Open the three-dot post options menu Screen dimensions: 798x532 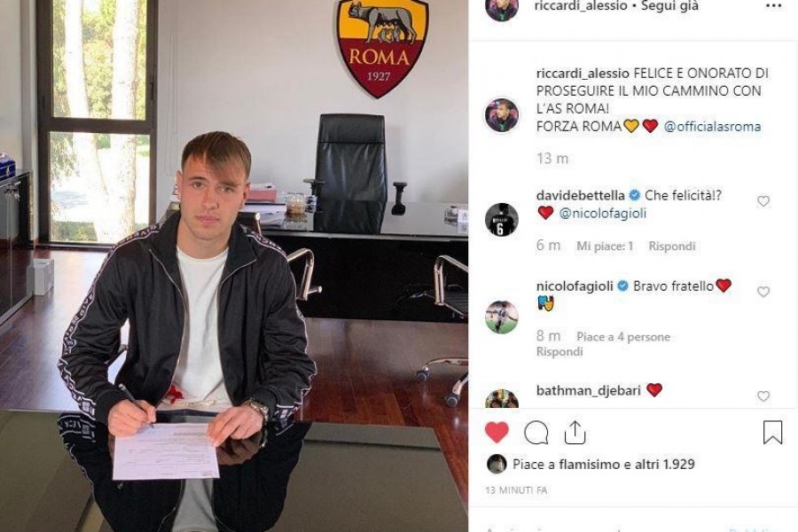coord(773,5)
